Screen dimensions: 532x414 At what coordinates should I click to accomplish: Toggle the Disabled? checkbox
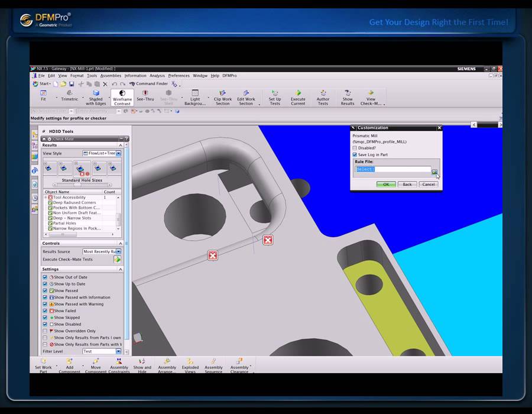[355, 148]
